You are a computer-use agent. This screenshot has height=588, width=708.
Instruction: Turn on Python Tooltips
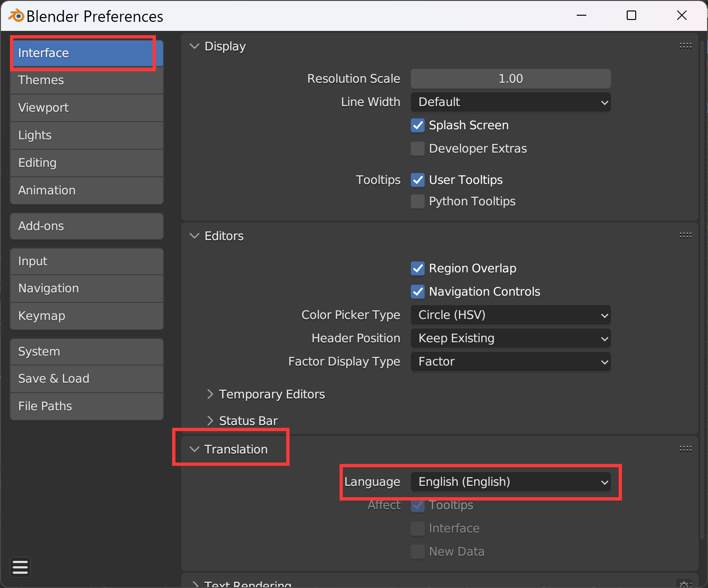pos(417,202)
